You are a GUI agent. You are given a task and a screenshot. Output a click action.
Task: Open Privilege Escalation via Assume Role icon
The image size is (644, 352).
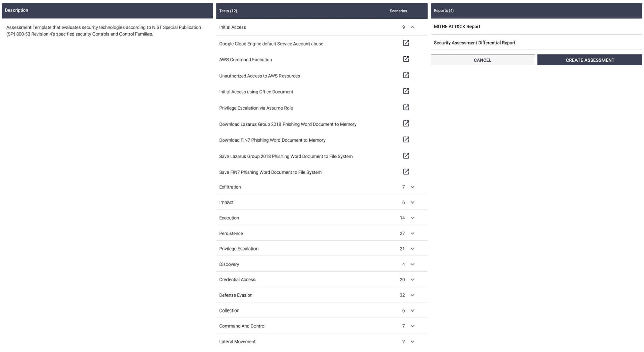pos(406,108)
